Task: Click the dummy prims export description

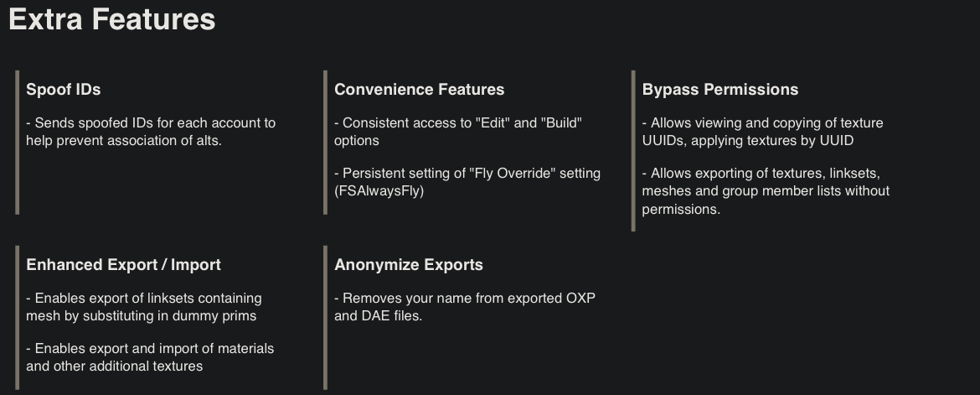Action: tap(144, 307)
